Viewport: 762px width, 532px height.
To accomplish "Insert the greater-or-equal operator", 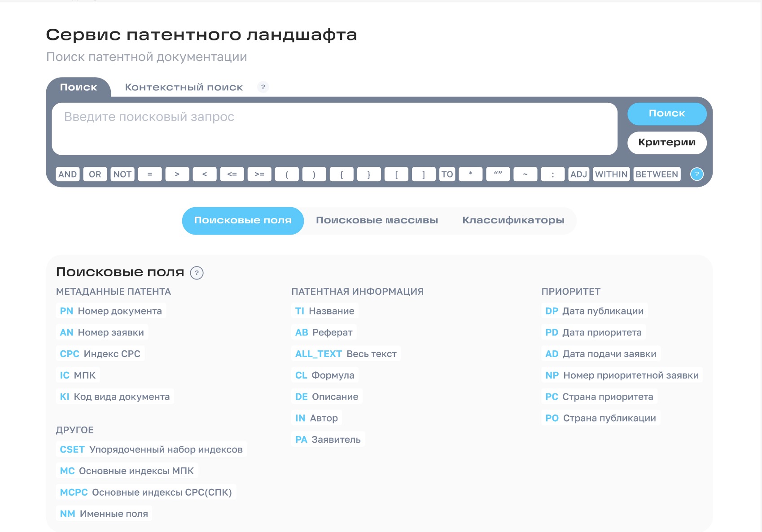I will point(259,174).
